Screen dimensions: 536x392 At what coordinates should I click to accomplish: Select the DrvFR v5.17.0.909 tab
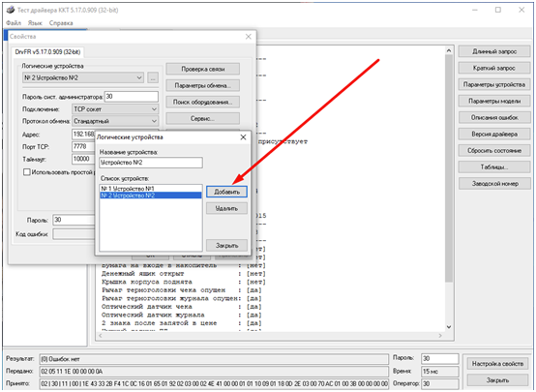click(x=47, y=52)
